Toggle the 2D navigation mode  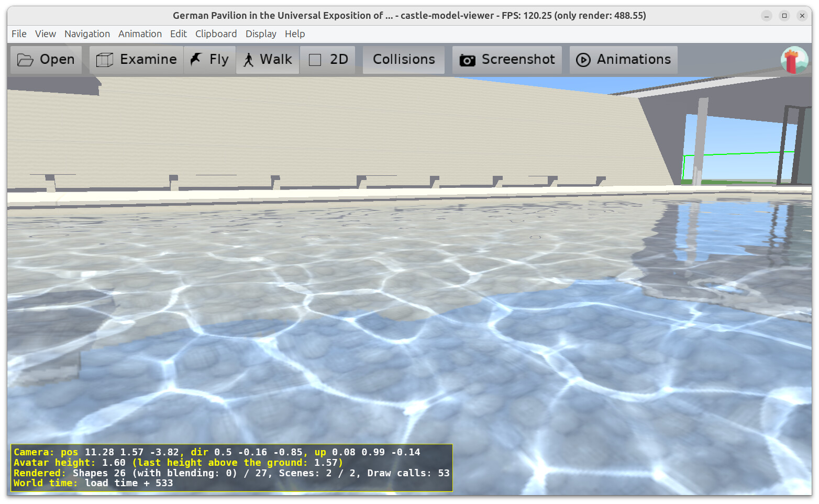pyautogui.click(x=328, y=60)
